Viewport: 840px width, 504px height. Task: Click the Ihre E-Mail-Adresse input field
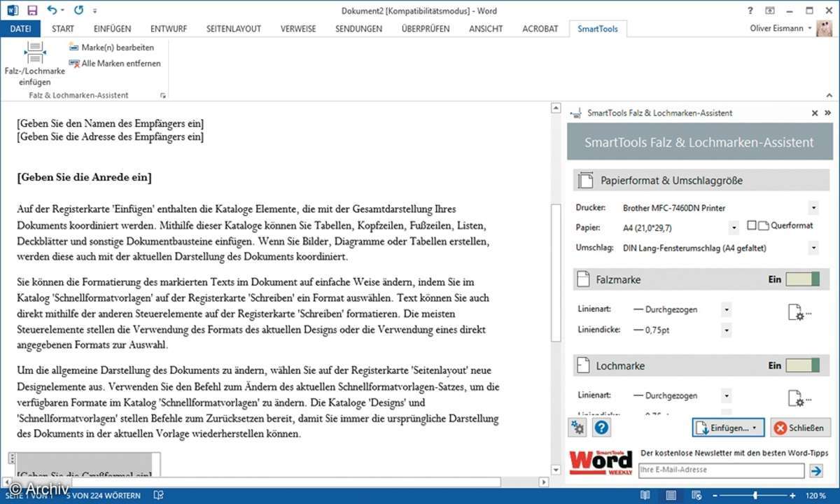click(x=721, y=470)
